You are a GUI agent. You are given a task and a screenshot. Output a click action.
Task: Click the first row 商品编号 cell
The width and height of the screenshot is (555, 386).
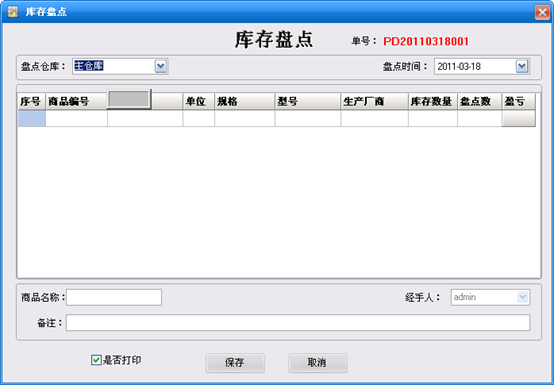pyautogui.click(x=76, y=119)
